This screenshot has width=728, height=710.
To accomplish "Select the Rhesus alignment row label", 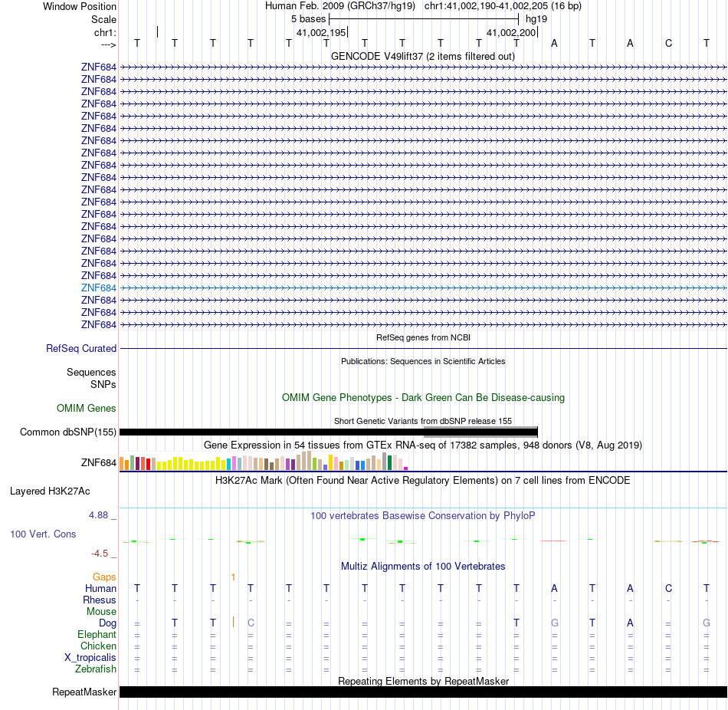I will click(x=100, y=600).
